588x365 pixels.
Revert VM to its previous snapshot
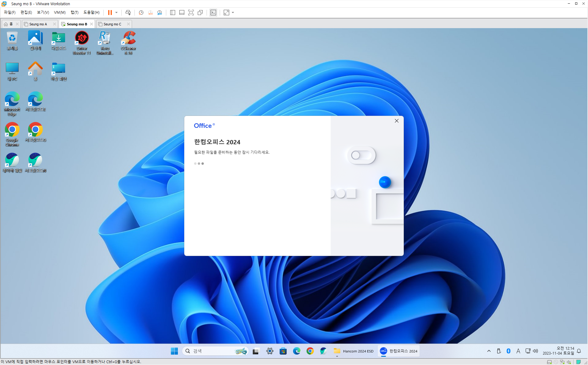coord(150,13)
